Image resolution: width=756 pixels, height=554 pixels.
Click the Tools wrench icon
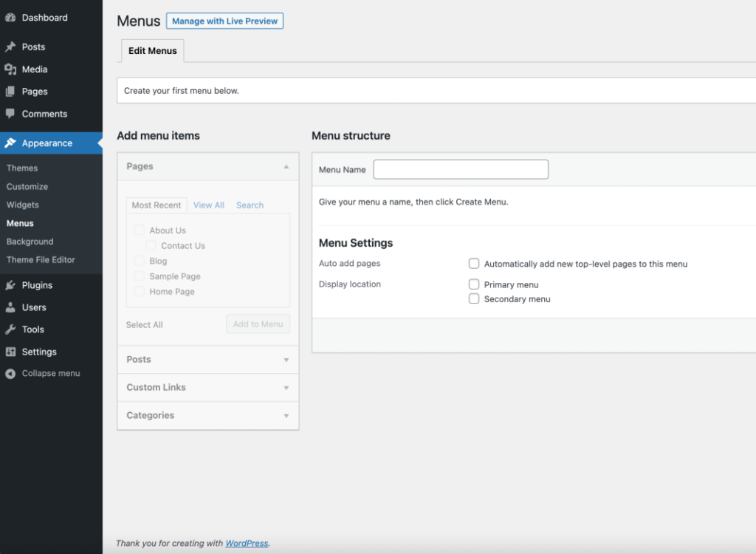pos(10,329)
